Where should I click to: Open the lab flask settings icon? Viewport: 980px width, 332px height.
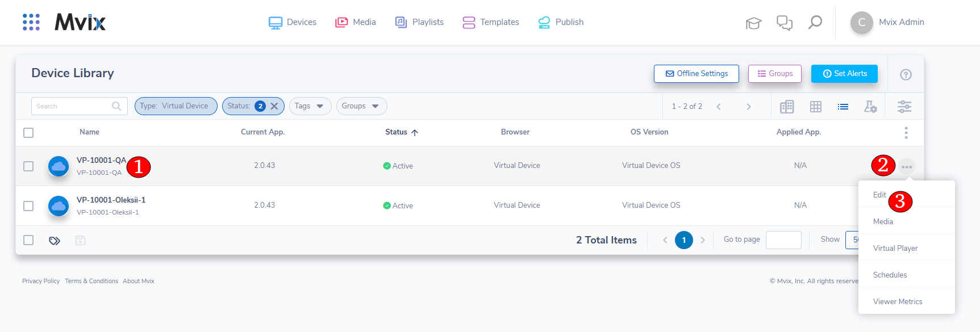(x=870, y=107)
